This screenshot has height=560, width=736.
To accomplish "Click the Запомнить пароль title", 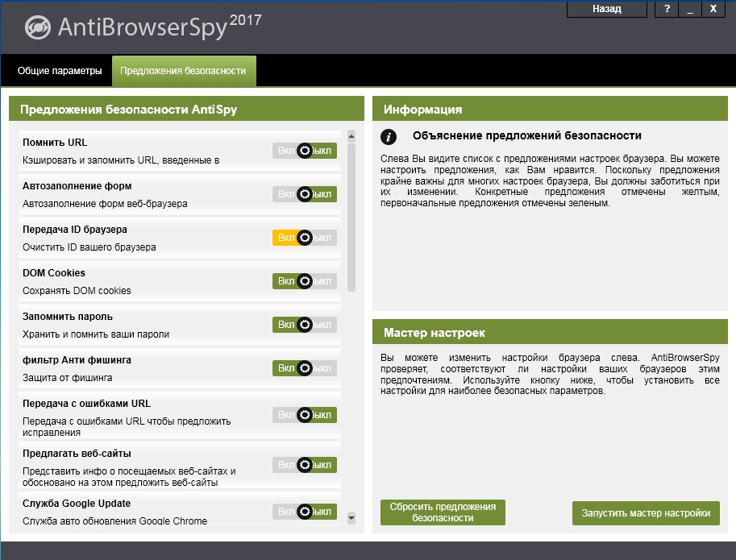I will click(68, 317).
